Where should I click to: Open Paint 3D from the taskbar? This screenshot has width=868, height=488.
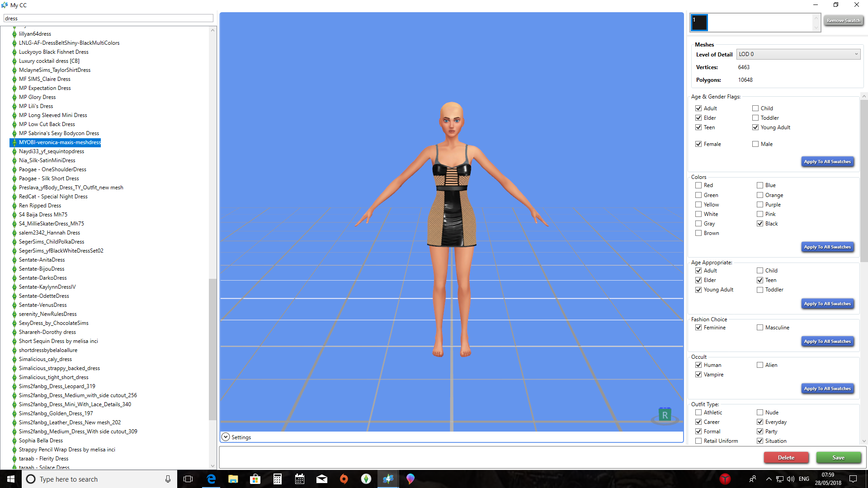[410, 479]
